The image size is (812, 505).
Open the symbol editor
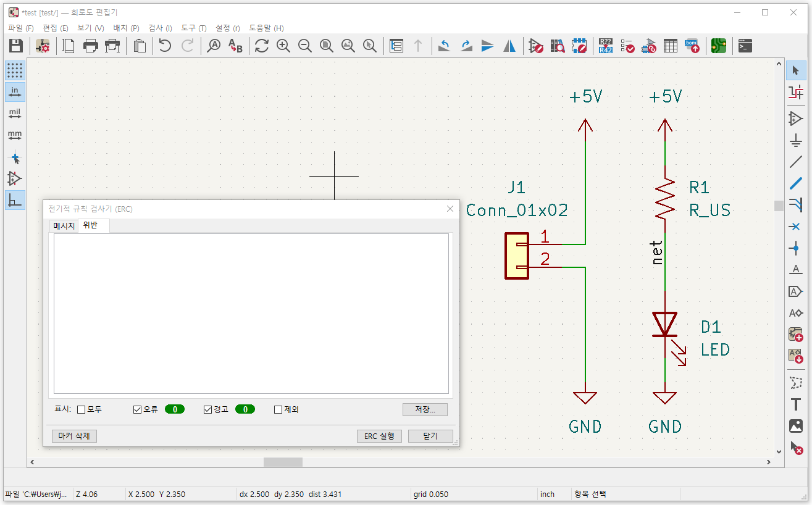point(536,46)
